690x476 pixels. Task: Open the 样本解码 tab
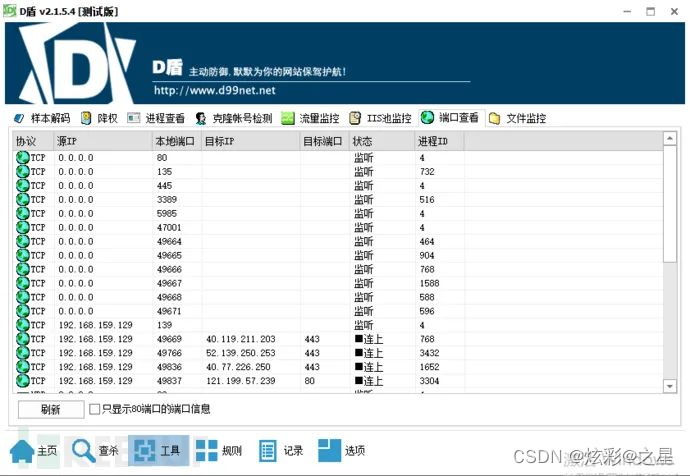[42, 118]
